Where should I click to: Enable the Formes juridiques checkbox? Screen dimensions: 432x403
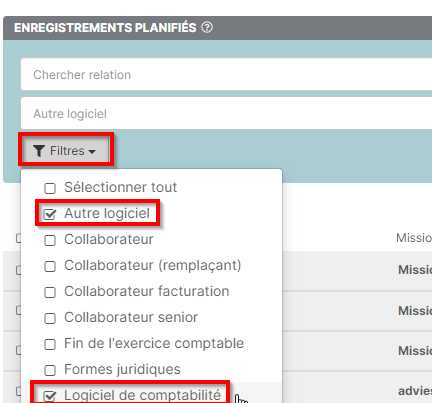click(x=50, y=370)
